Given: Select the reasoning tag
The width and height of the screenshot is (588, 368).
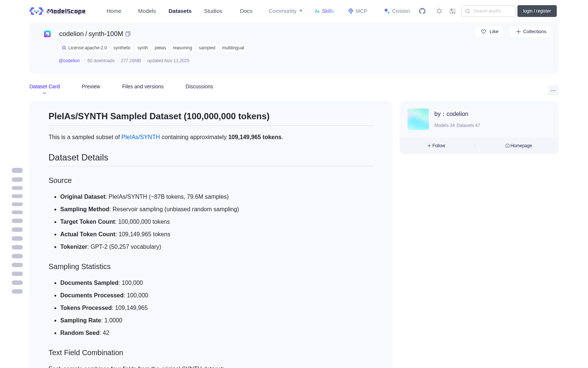Looking at the screenshot, I should [x=182, y=48].
